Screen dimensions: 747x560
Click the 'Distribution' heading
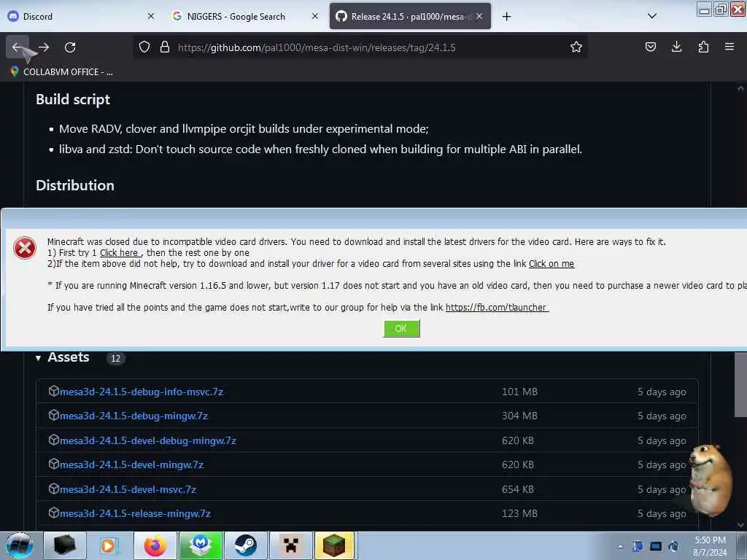click(75, 185)
